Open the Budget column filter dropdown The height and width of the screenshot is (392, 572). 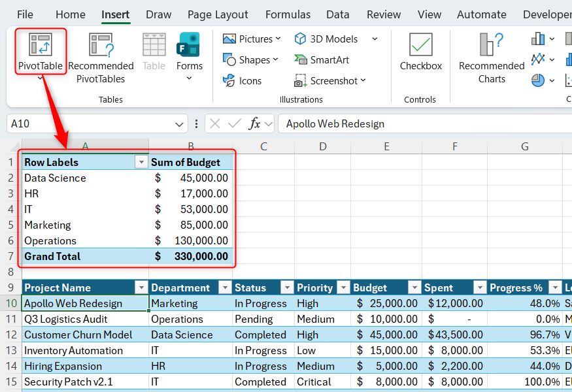coord(414,287)
